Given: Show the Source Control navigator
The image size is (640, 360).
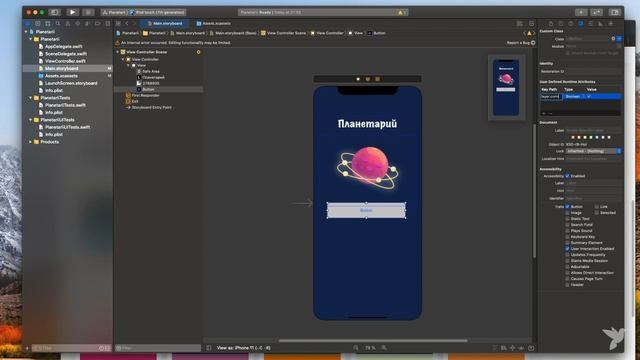Looking at the screenshot, I should [x=38, y=24].
